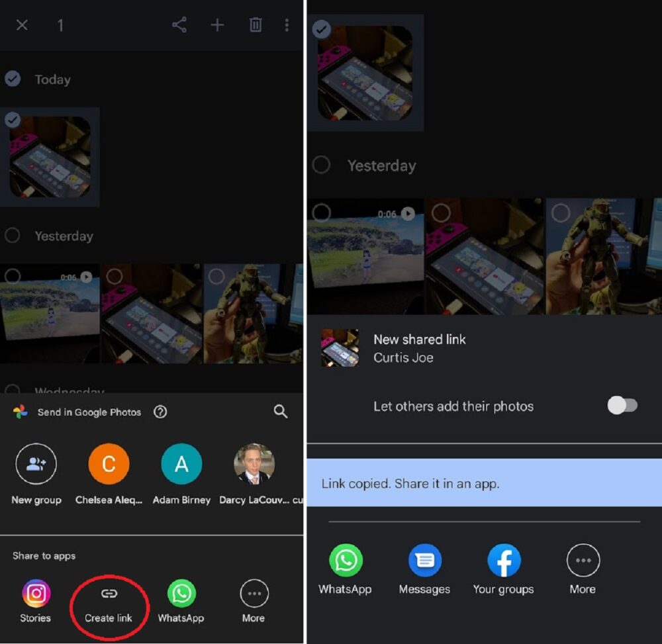Tap the Link copied banner

point(485,483)
